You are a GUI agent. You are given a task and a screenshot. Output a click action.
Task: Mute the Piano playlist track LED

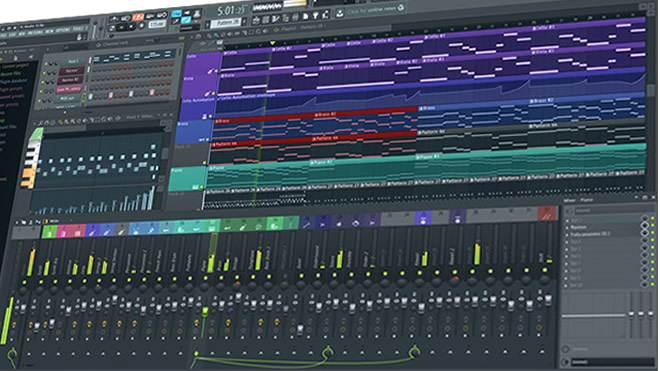[202, 187]
